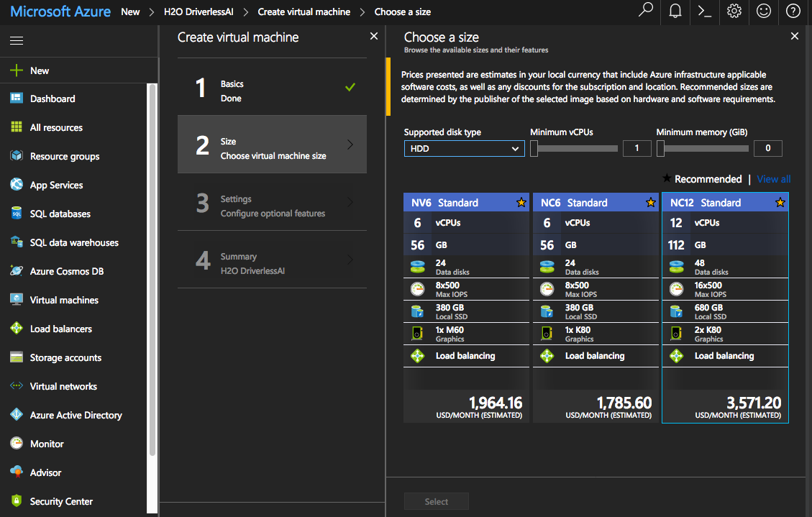Click the Minimum memory input field
Viewport: 812px width, 517px height.
[767, 148]
